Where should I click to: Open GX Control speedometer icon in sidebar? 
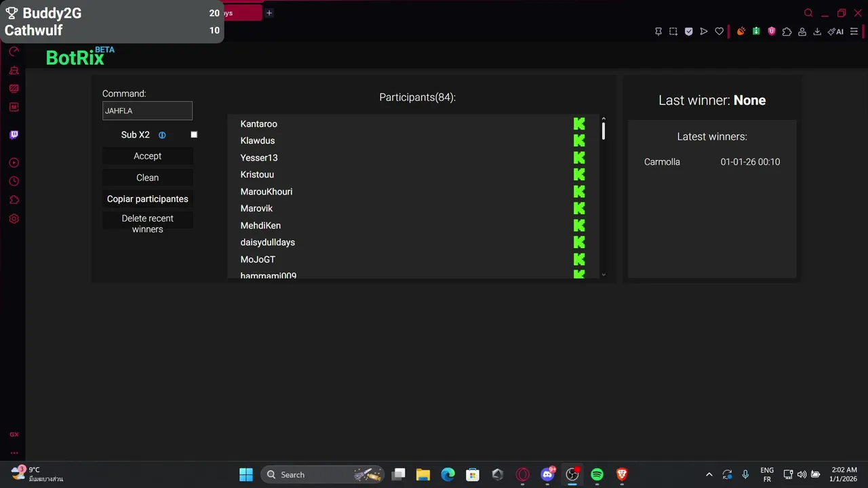(x=14, y=52)
